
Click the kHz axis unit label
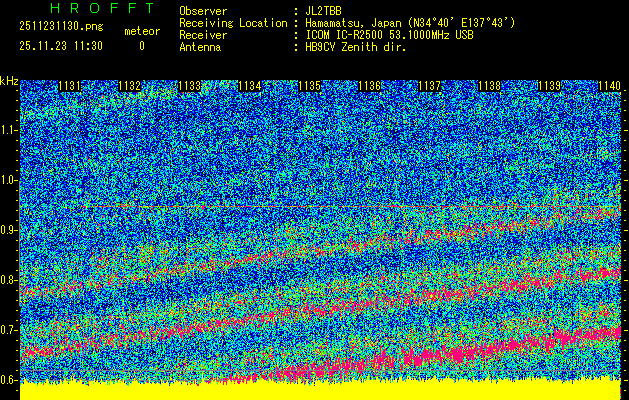(x=9, y=80)
